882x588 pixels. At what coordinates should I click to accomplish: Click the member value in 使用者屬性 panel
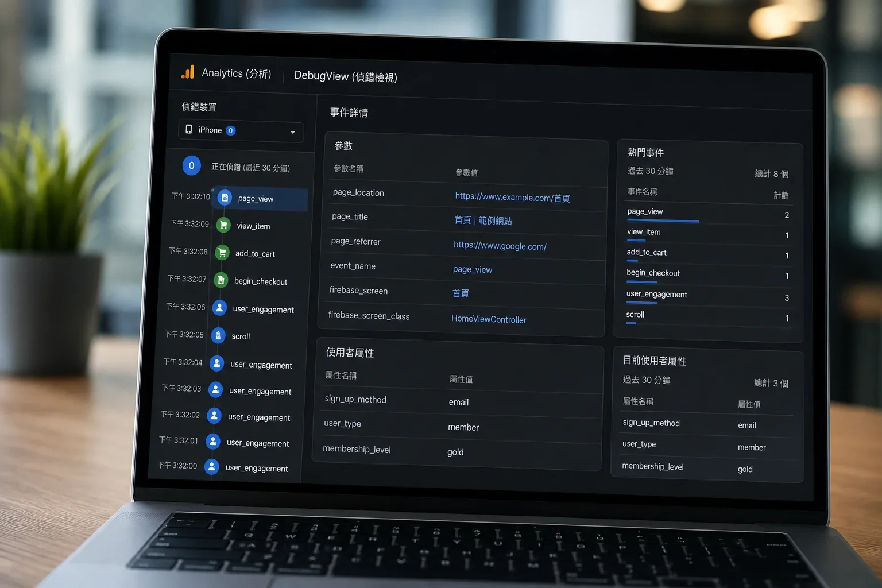(463, 427)
